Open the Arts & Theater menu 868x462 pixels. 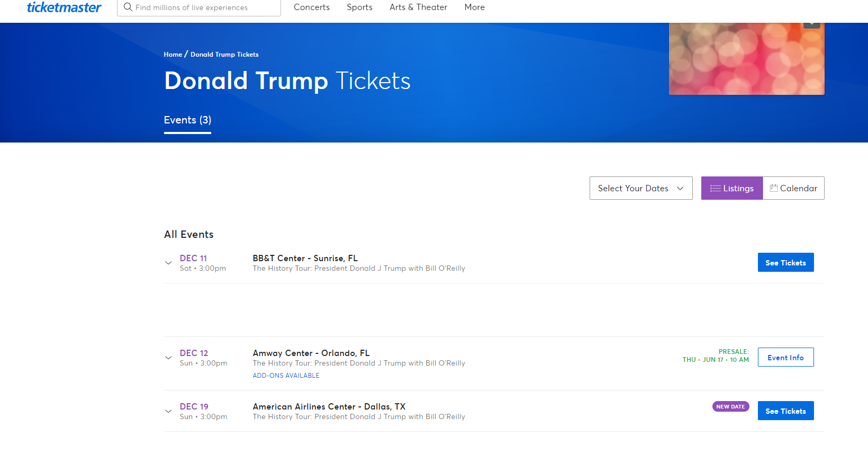pyautogui.click(x=418, y=7)
